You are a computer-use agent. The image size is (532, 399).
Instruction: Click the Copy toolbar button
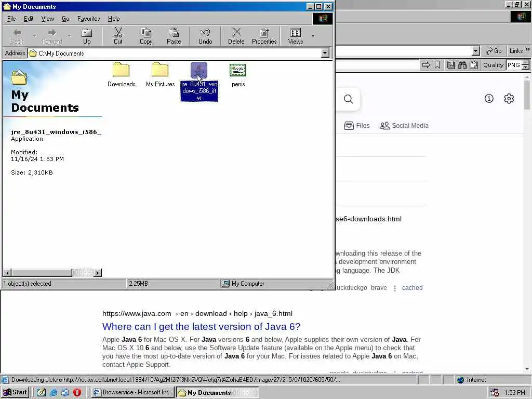(146, 36)
